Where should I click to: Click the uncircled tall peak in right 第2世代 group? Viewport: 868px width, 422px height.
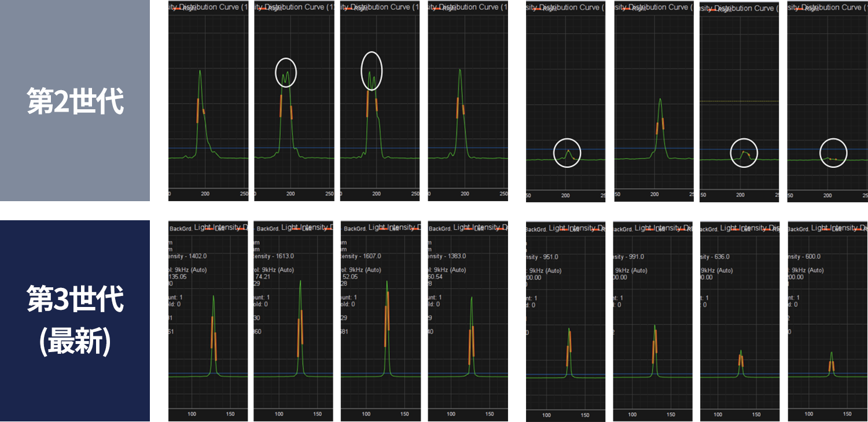click(660, 100)
